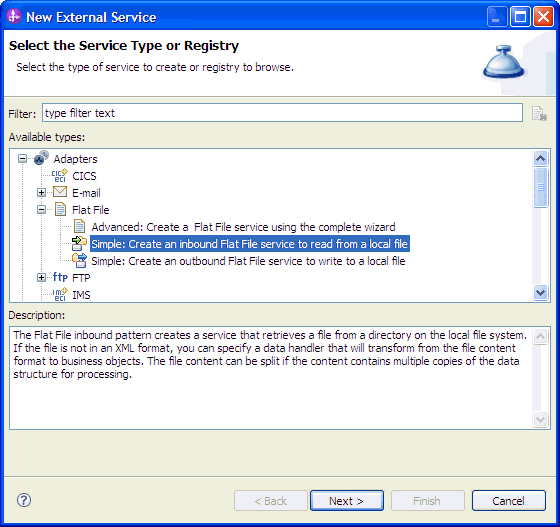This screenshot has height=527, width=560.
Task: Click the CICS adapter icon
Action: click(x=60, y=175)
